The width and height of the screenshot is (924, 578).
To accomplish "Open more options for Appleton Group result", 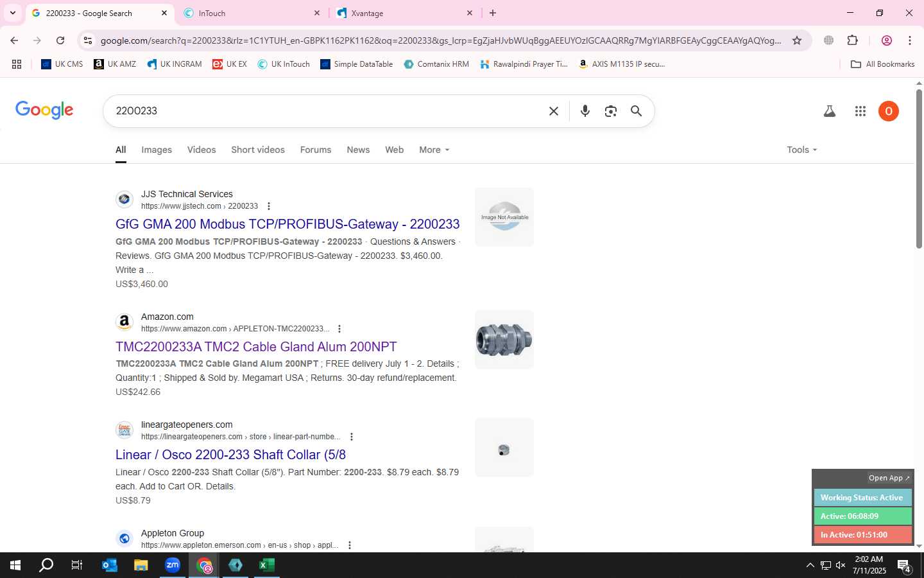I will click(x=350, y=545).
